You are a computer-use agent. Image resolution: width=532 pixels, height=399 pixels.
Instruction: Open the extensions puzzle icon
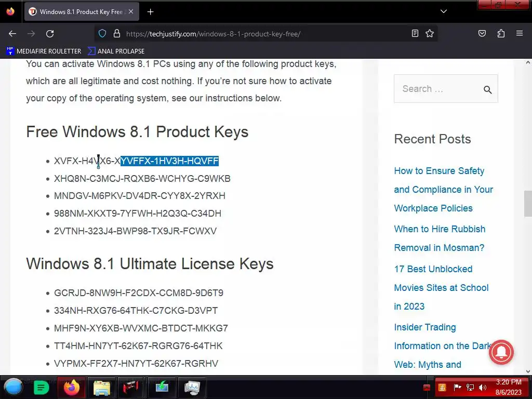(501, 33)
